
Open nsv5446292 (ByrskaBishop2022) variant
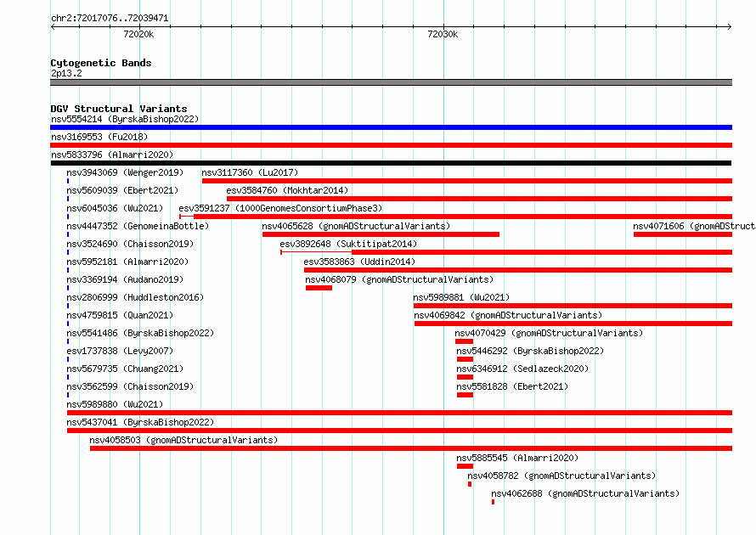coord(530,351)
